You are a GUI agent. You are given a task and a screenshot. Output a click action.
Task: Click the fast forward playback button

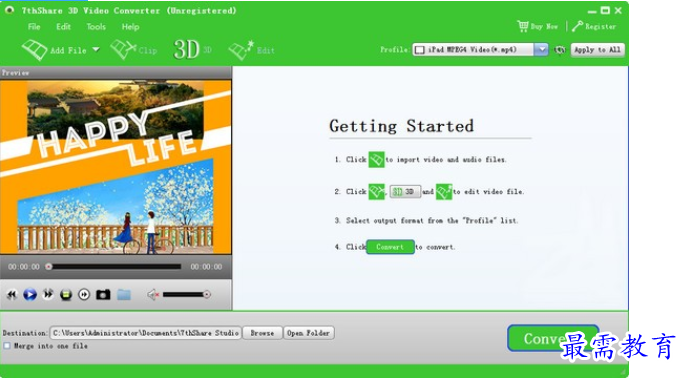coord(48,295)
